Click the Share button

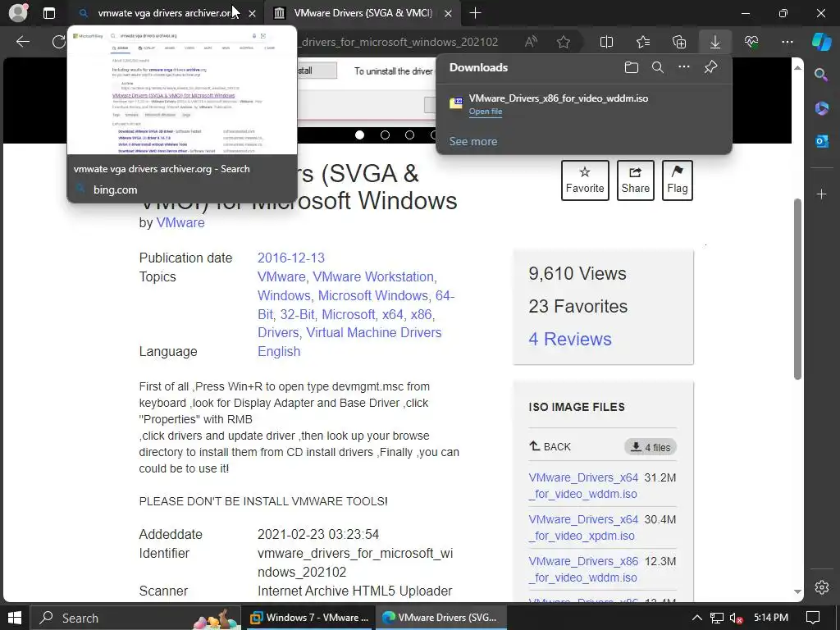pos(636,180)
